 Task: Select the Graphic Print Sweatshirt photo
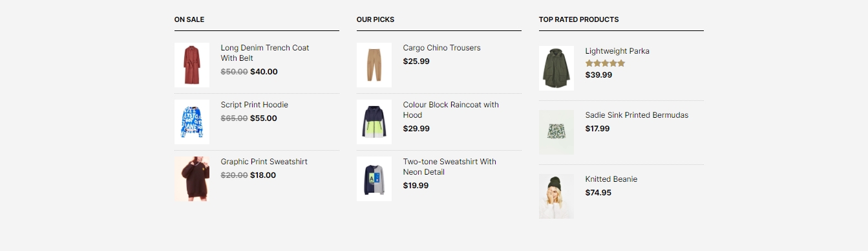pyautogui.click(x=192, y=179)
